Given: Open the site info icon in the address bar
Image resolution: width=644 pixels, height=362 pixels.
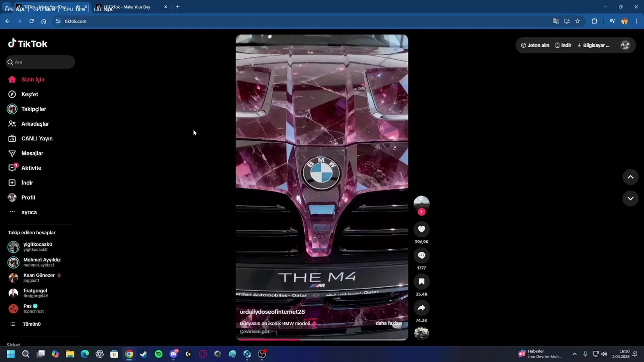Looking at the screenshot, I should 58,21.
